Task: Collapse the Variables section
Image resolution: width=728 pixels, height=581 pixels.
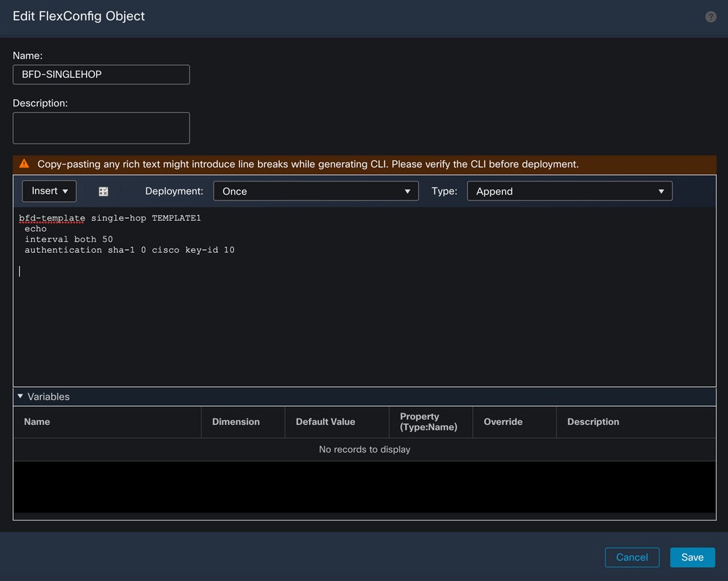Action: click(20, 397)
